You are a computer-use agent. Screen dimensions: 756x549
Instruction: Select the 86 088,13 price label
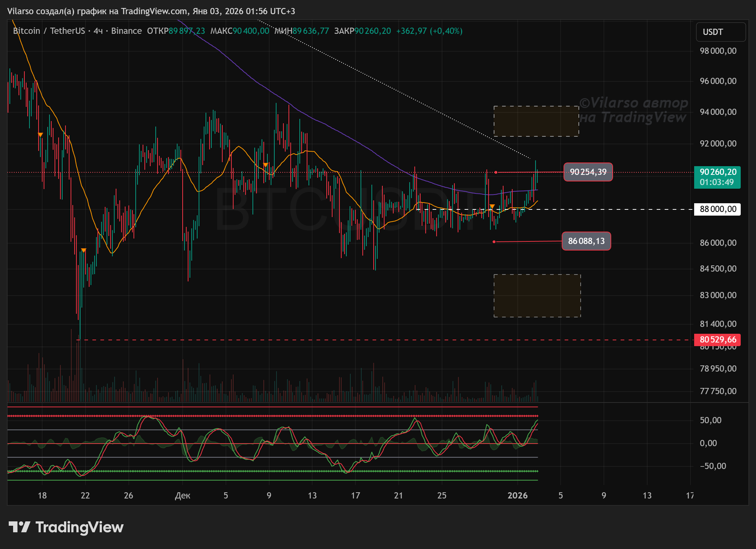586,241
